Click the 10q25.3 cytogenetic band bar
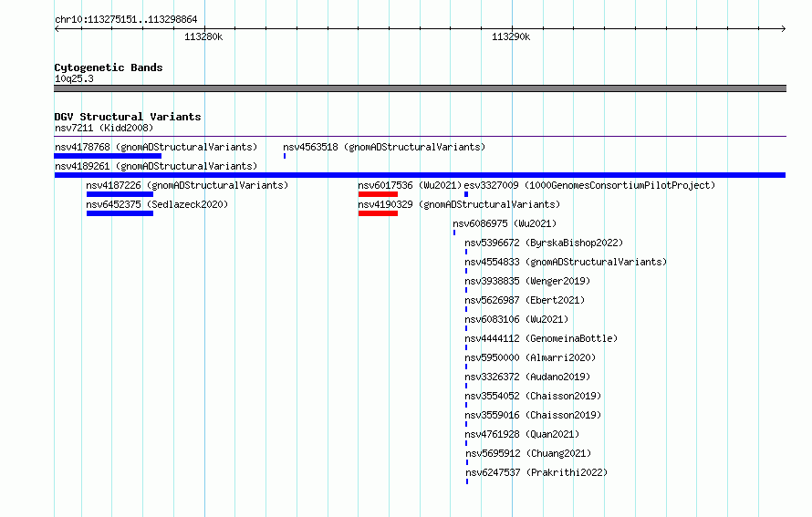Image resolution: width=812 pixels, height=517 pixels. click(x=420, y=88)
